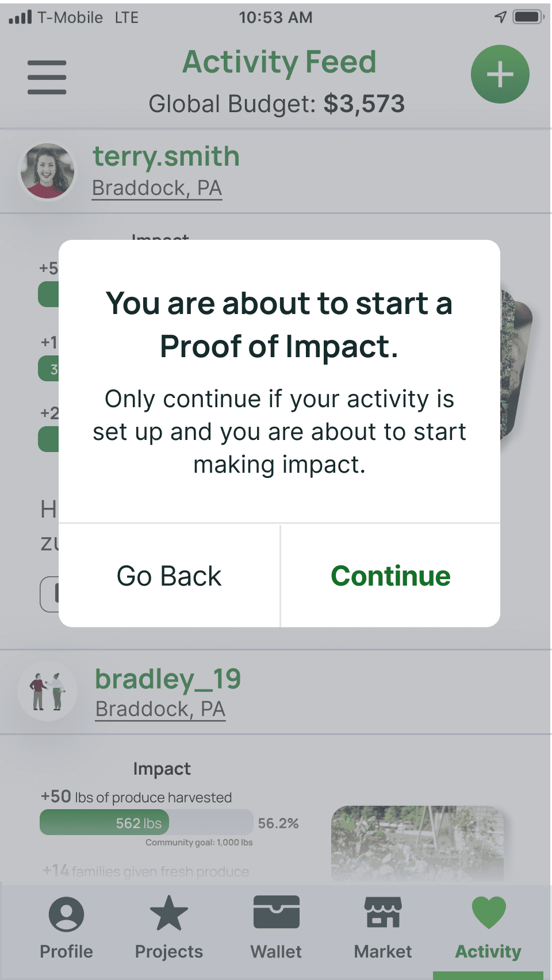The height and width of the screenshot is (980, 552).
Task: Tap the Activity Feed title
Action: coord(279,62)
